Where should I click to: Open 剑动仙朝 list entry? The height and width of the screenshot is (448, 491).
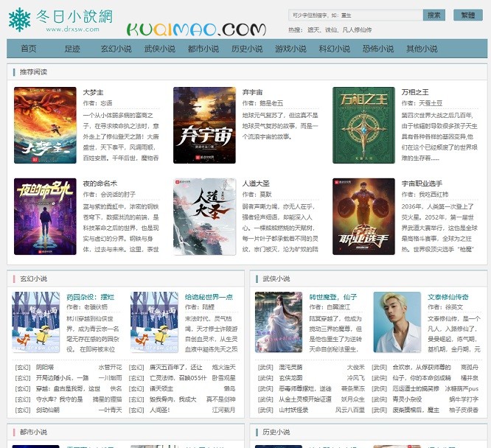click(x=48, y=410)
